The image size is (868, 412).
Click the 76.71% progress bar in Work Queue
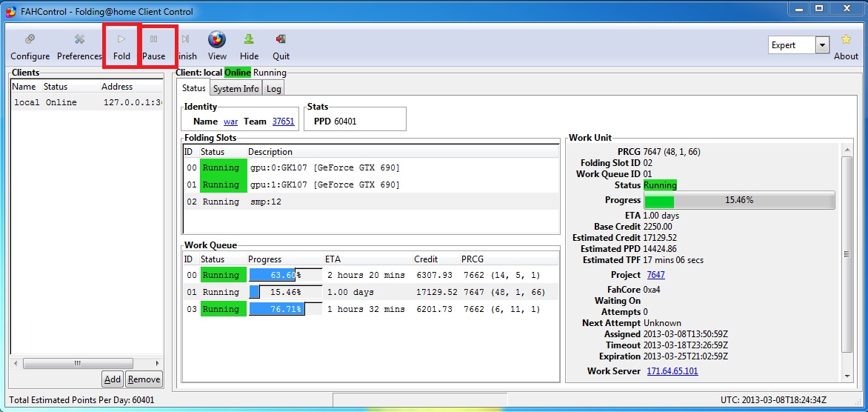[x=286, y=309]
